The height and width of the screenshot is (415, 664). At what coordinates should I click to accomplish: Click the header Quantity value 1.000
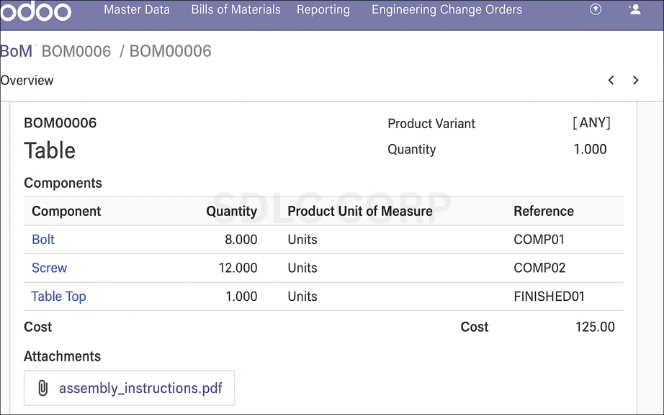pos(590,149)
